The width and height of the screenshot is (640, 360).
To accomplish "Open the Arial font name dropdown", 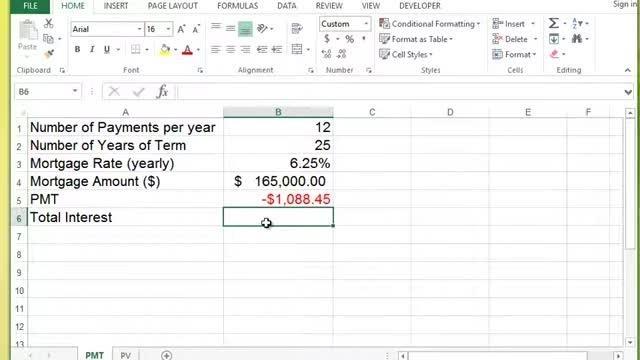I will pyautogui.click(x=139, y=29).
